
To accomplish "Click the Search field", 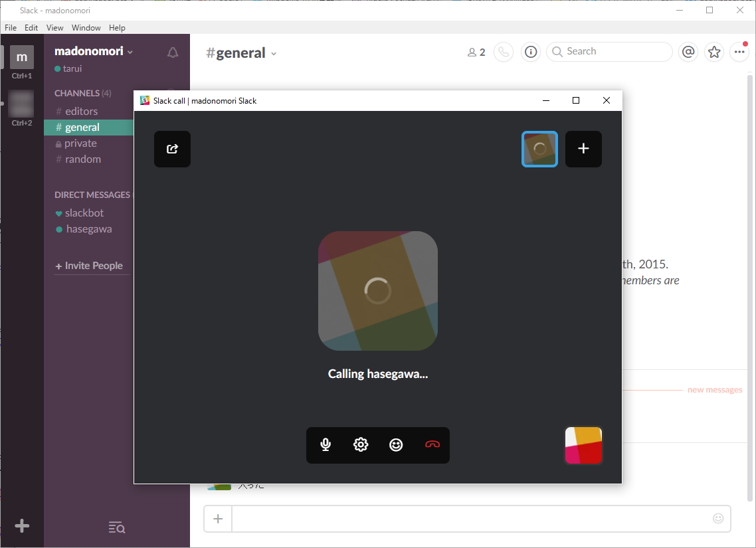I will (609, 52).
